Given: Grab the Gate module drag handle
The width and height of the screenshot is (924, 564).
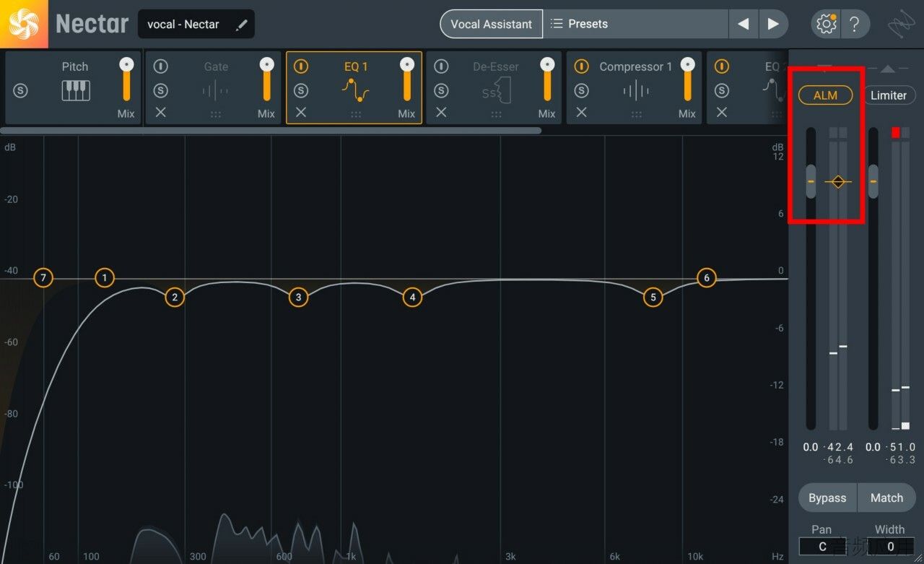Looking at the screenshot, I should click(x=215, y=114).
